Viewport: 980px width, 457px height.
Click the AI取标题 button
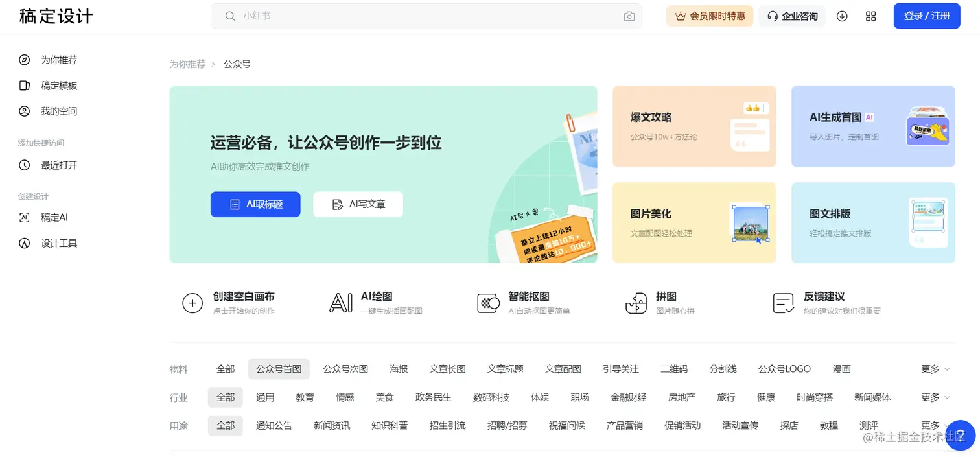tap(255, 204)
